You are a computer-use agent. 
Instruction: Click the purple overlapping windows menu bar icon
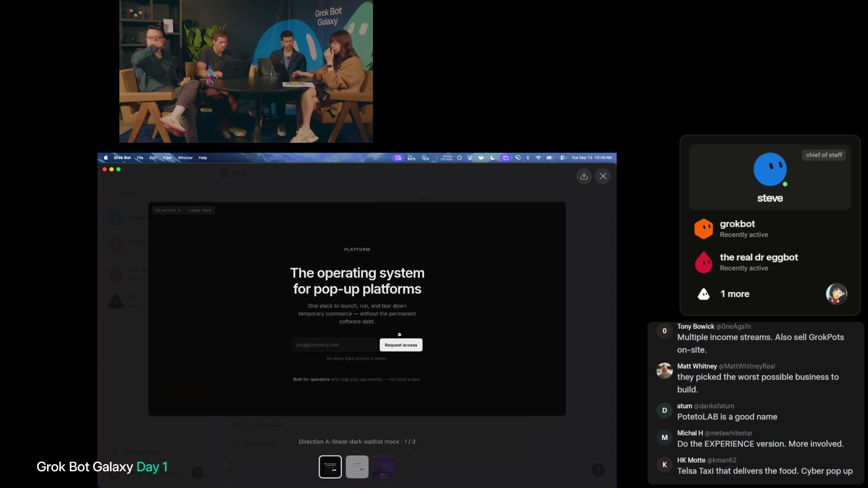(x=505, y=158)
